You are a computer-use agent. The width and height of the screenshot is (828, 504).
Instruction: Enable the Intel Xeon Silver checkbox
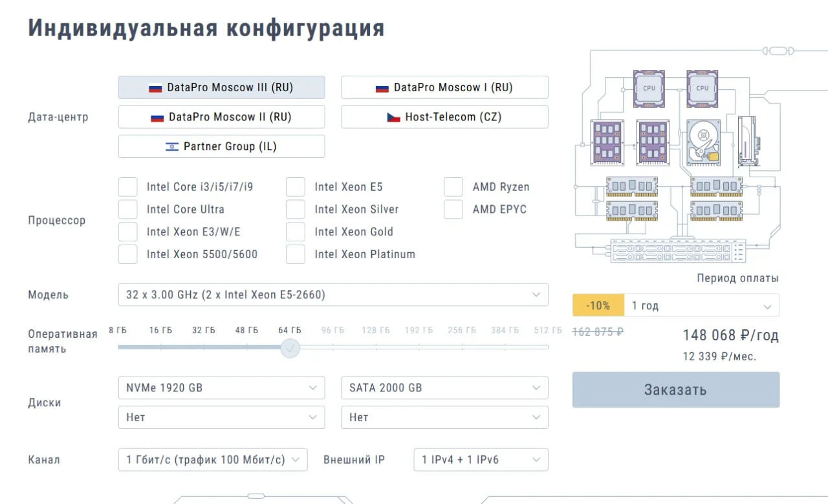(296, 209)
